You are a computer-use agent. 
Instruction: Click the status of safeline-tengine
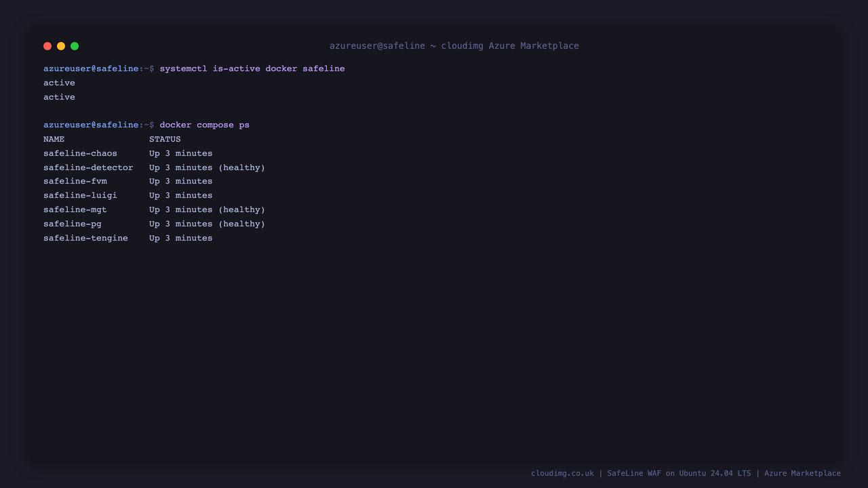coord(181,238)
